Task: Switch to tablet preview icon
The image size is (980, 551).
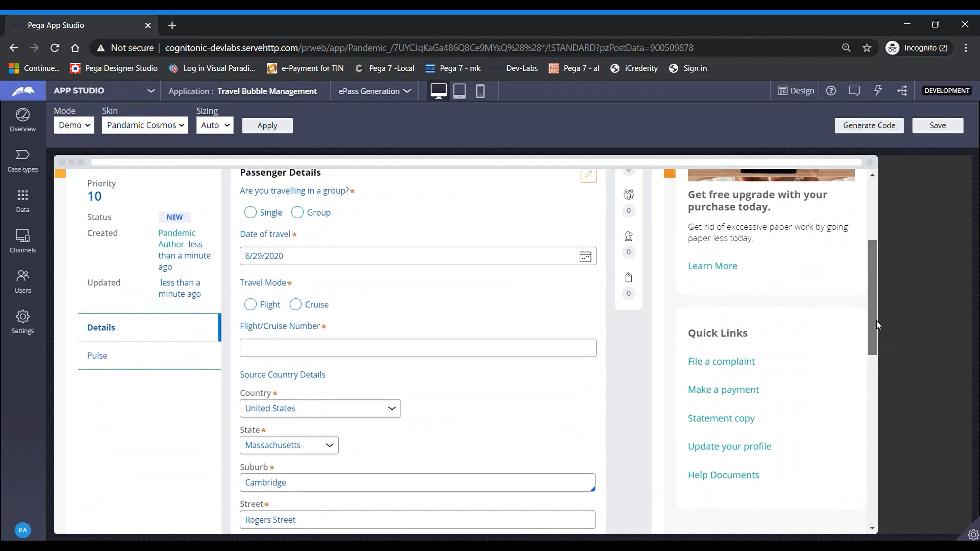Action: pos(459,91)
